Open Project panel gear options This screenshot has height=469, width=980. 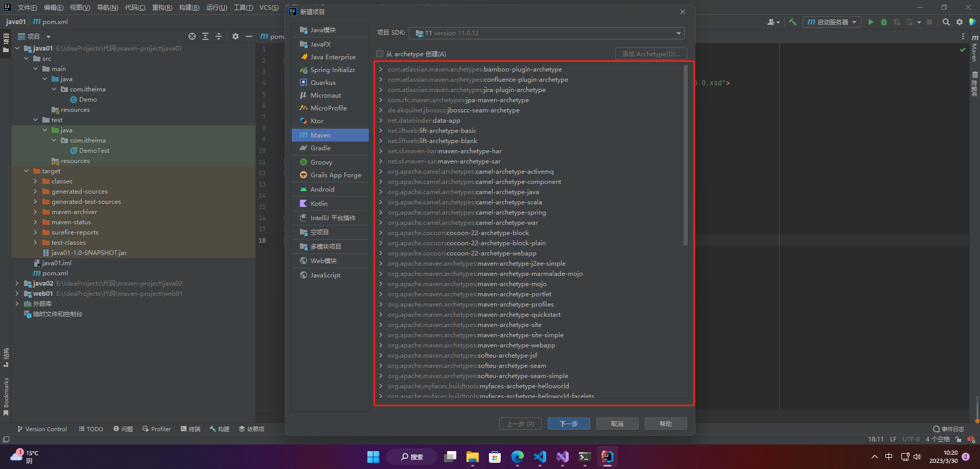point(236,36)
